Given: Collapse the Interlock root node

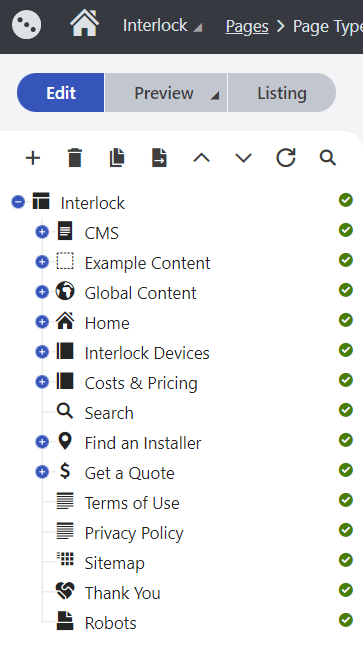Looking at the screenshot, I should pos(18,202).
